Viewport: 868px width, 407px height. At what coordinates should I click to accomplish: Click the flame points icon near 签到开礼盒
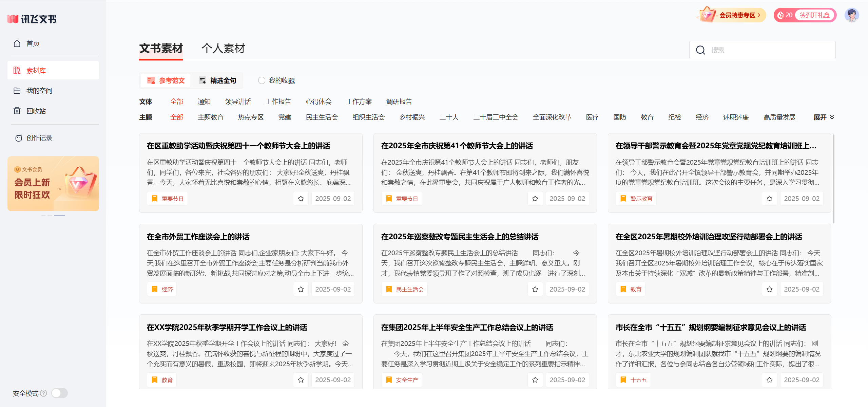coord(782,15)
